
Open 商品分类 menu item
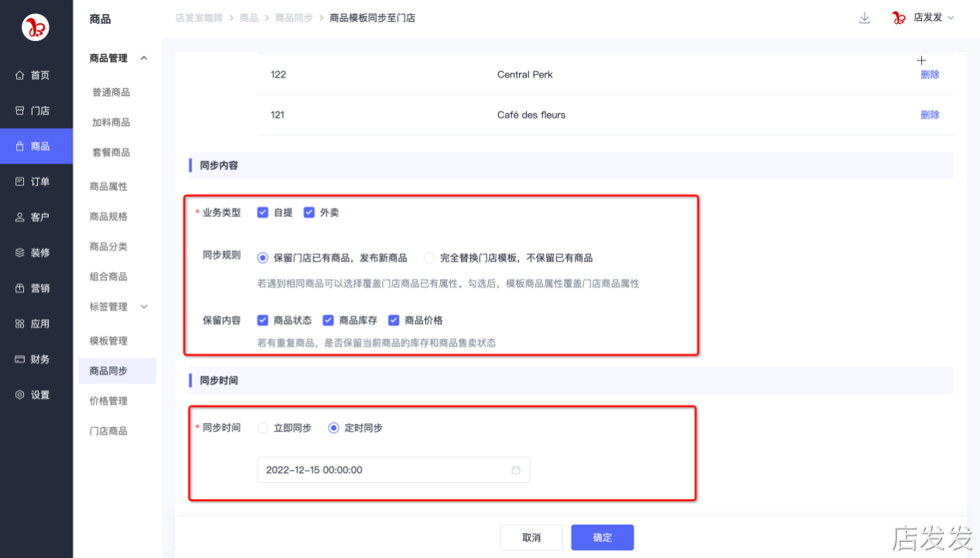tap(108, 247)
